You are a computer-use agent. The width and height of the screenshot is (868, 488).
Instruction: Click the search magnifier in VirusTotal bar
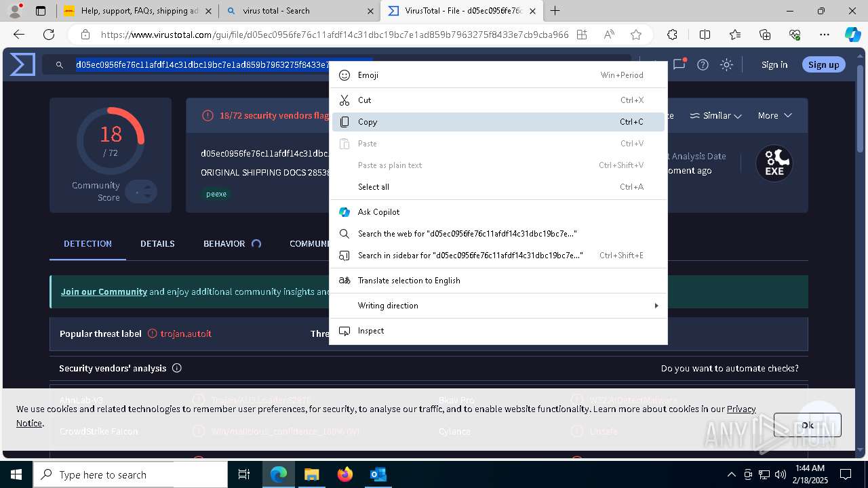click(x=60, y=65)
